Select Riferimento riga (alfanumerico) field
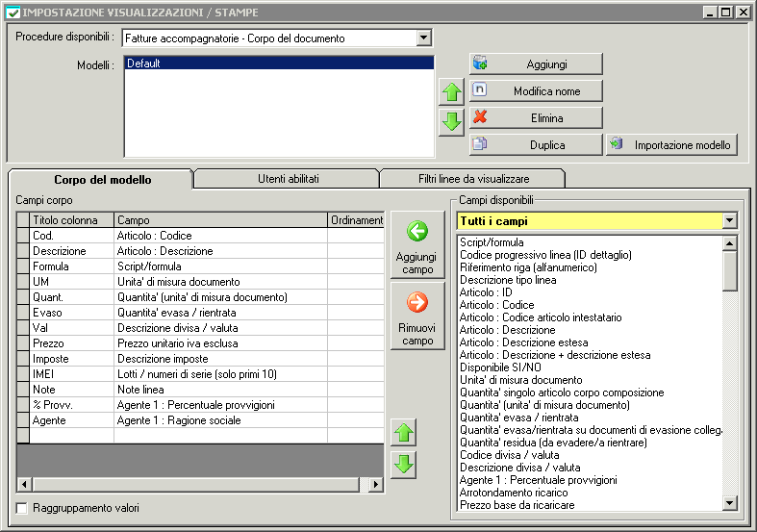Image resolution: width=757 pixels, height=532 pixels. click(x=590, y=267)
